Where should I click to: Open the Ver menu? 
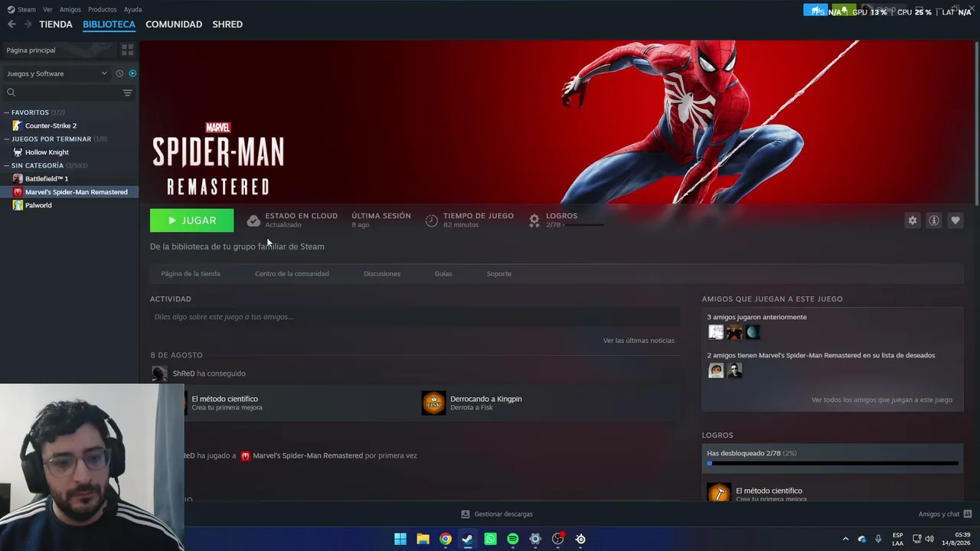[x=47, y=9]
